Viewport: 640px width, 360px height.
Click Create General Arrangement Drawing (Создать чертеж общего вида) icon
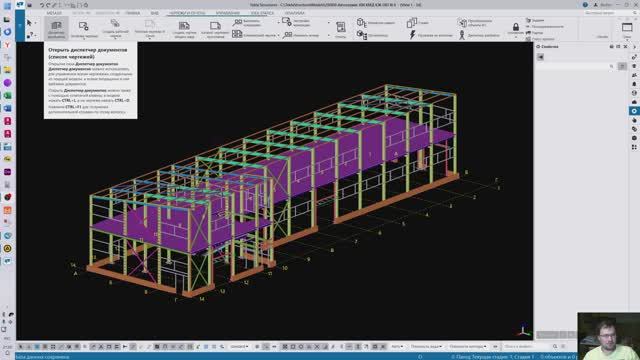click(x=184, y=26)
